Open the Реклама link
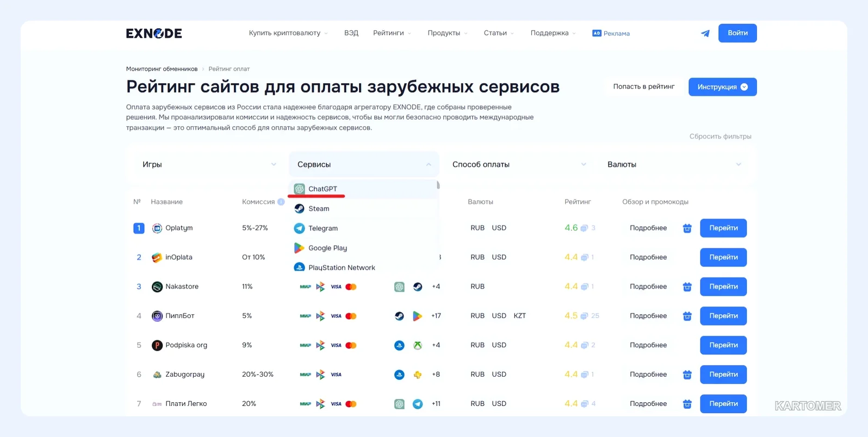 (616, 34)
